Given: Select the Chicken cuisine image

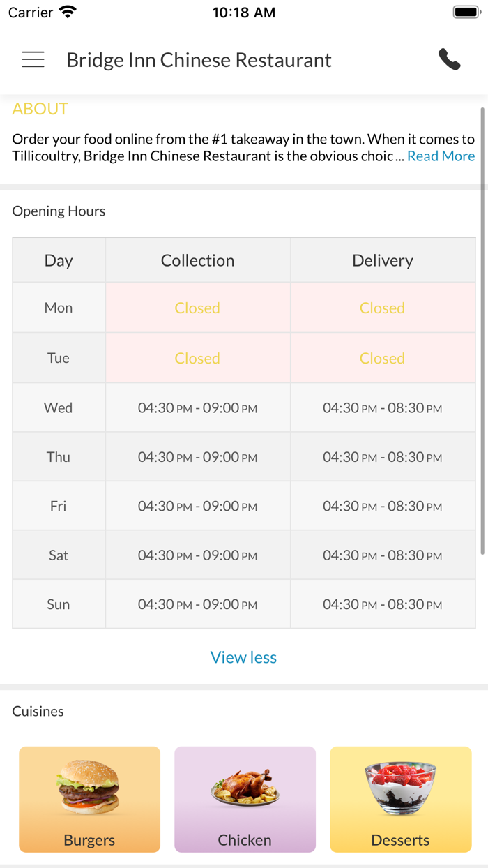Looking at the screenshot, I should pos(245,788).
